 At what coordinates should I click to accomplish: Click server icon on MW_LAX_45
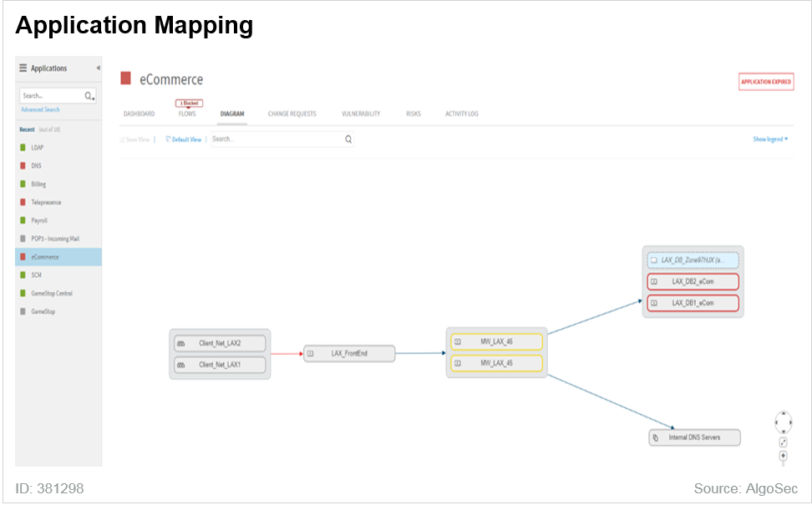pyautogui.click(x=458, y=364)
